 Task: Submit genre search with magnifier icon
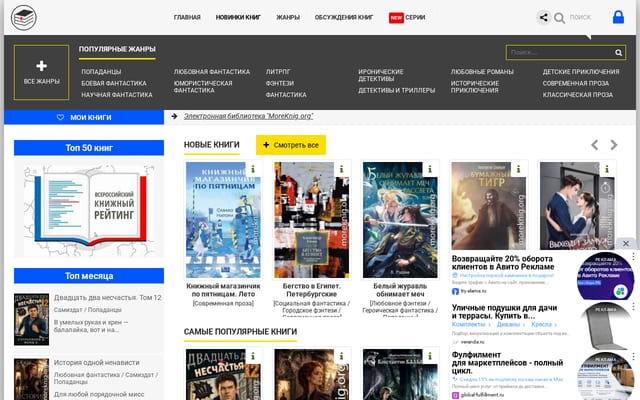click(x=618, y=53)
